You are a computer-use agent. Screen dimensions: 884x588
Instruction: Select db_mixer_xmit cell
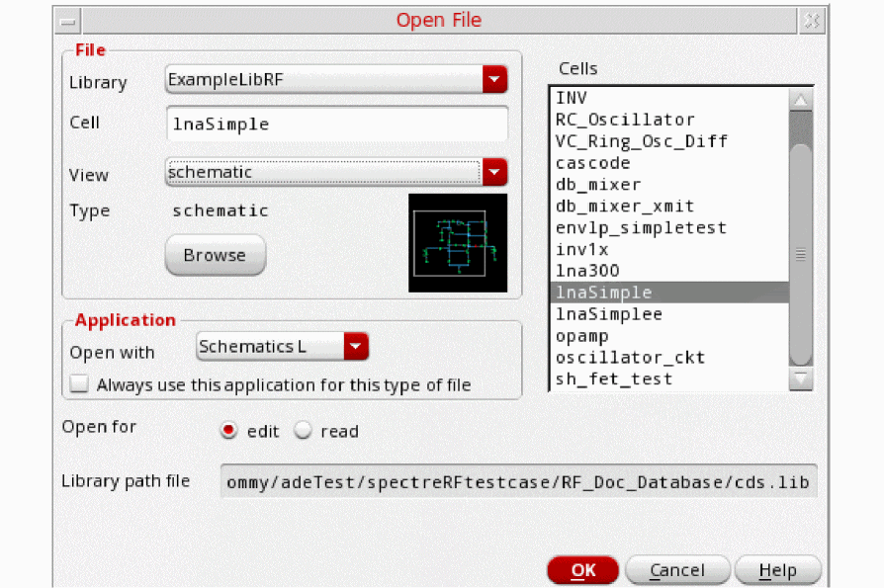pyautogui.click(x=669, y=207)
